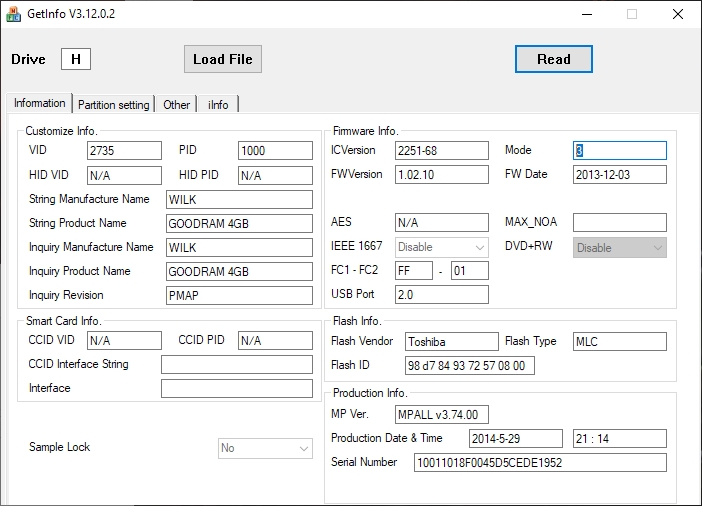Select the CCID PID field
Viewport: 702px width, 506px height.
(x=275, y=340)
